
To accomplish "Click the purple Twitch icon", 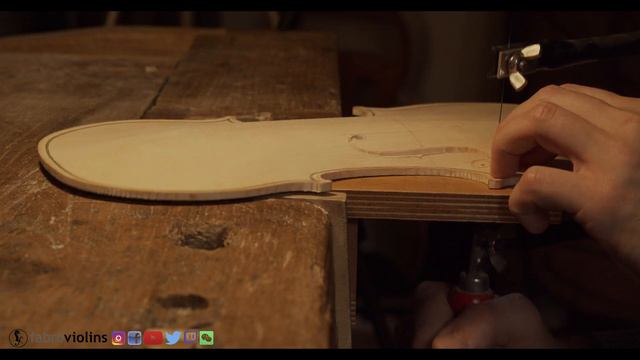I will click(x=190, y=338).
